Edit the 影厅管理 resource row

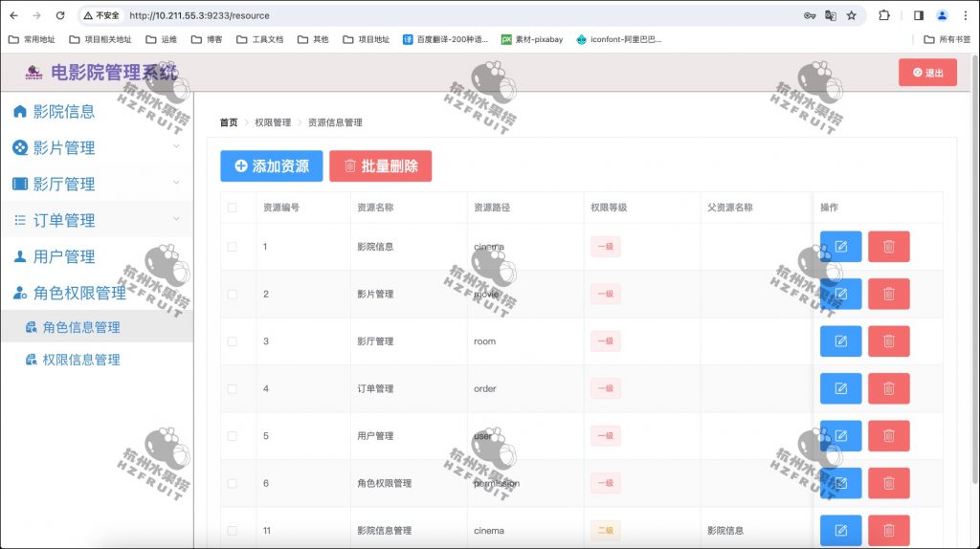click(x=840, y=341)
